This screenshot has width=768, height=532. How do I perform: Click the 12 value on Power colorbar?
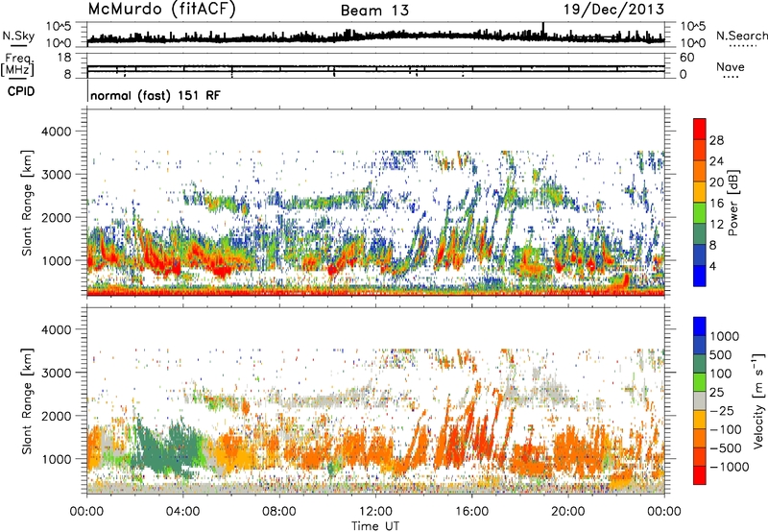click(x=716, y=225)
